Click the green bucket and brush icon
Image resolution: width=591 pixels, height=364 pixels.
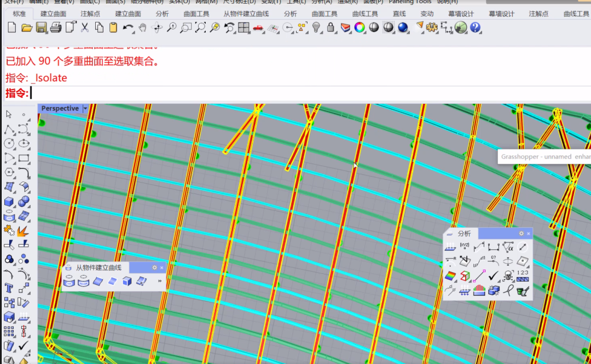coord(523,290)
